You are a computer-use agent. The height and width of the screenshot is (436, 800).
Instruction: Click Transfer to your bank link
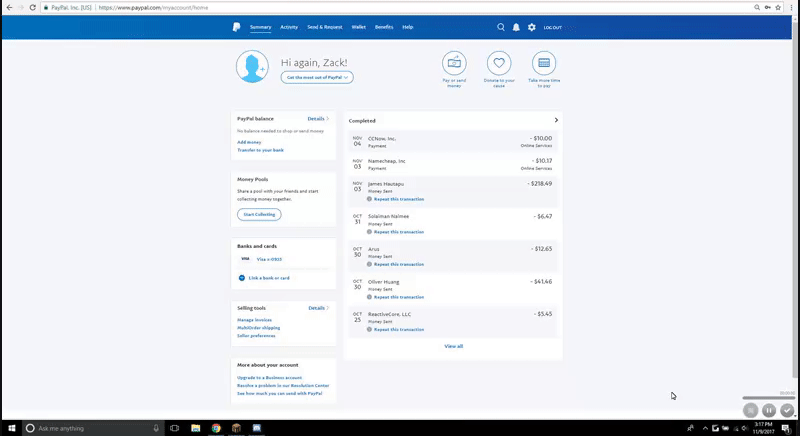point(260,150)
